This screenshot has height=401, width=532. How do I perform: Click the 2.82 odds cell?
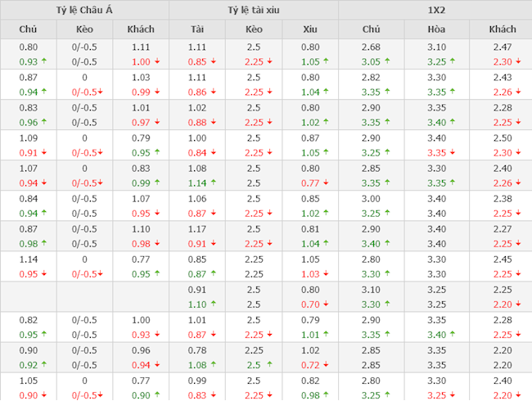coord(372,77)
